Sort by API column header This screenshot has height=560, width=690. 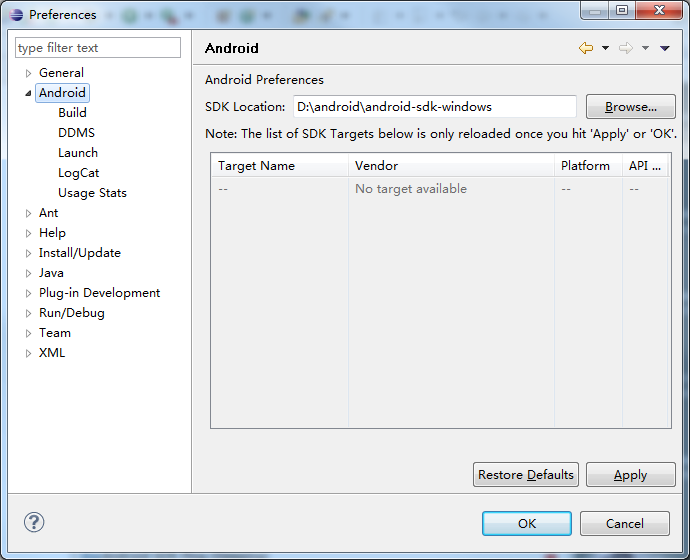click(x=645, y=166)
